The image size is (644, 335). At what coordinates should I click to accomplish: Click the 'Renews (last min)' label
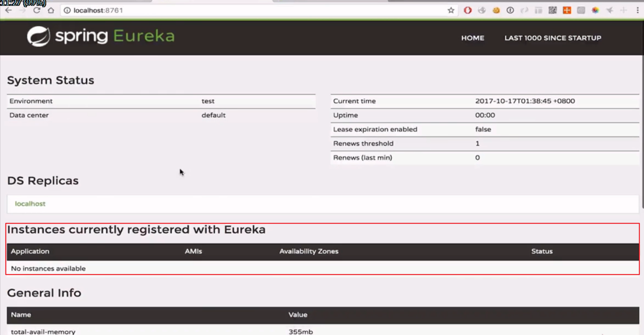362,157
